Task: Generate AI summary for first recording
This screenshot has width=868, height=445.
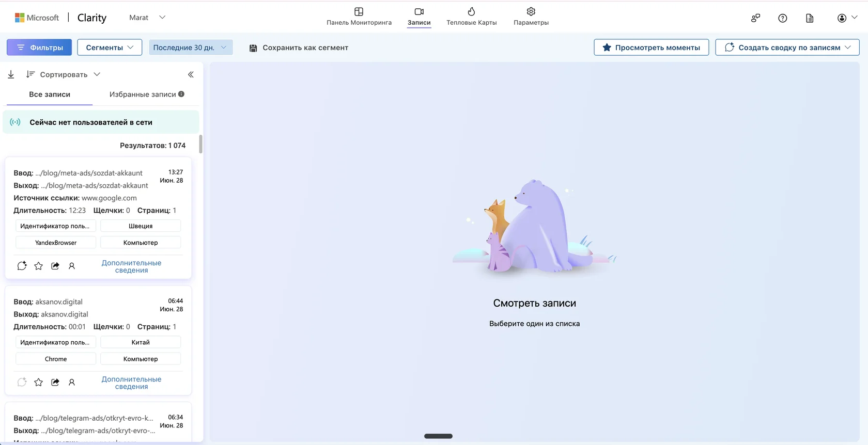Action: pyautogui.click(x=22, y=266)
